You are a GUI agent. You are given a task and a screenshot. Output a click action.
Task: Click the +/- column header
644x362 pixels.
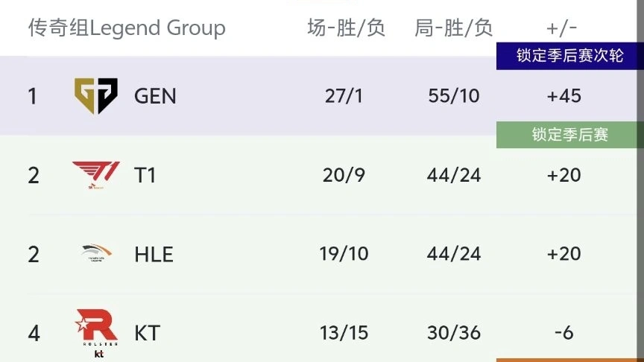[561, 28]
